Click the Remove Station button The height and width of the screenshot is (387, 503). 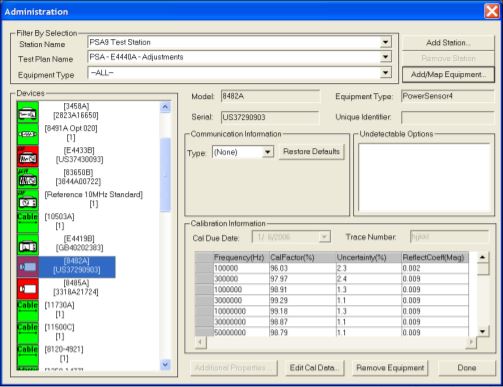click(448, 58)
